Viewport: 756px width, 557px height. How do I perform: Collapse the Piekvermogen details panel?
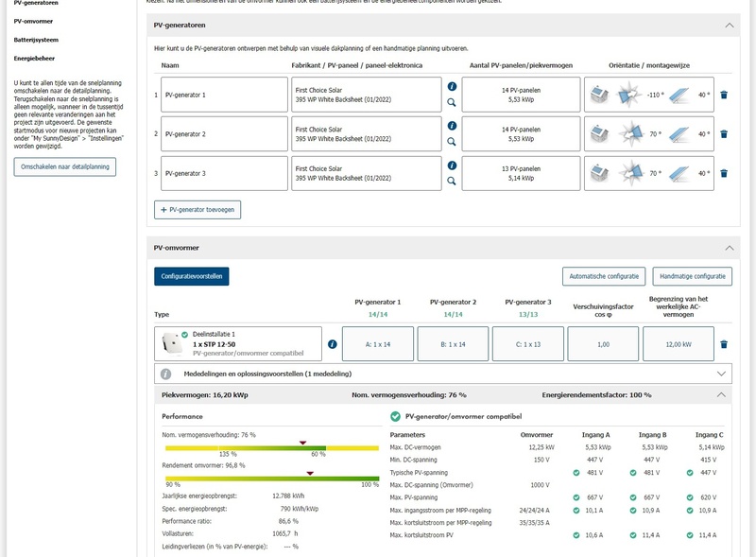(722, 394)
